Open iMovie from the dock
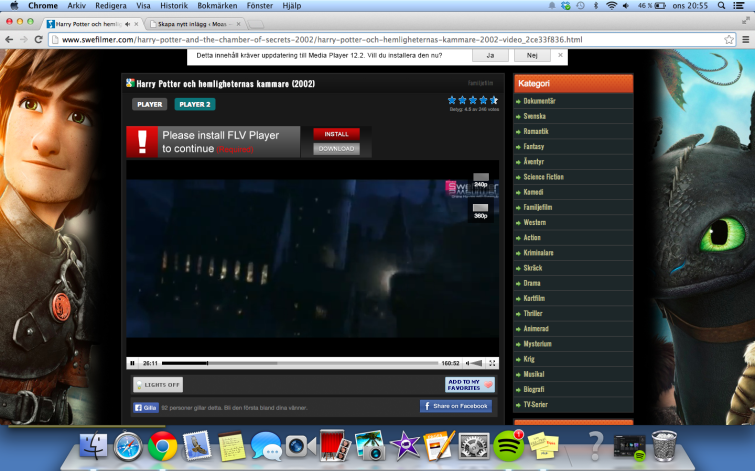The width and height of the screenshot is (755, 471). pos(404,446)
